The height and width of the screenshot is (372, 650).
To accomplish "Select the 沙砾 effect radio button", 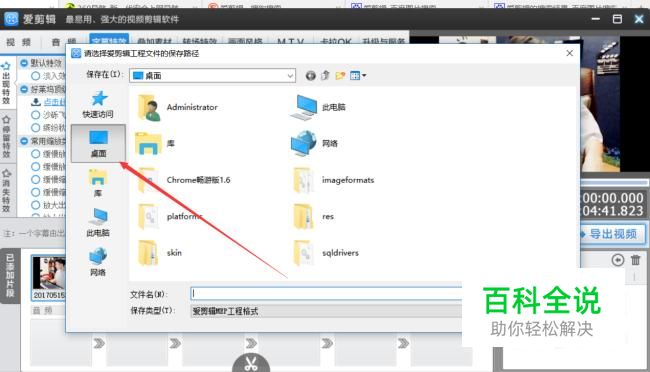I will 36,115.
